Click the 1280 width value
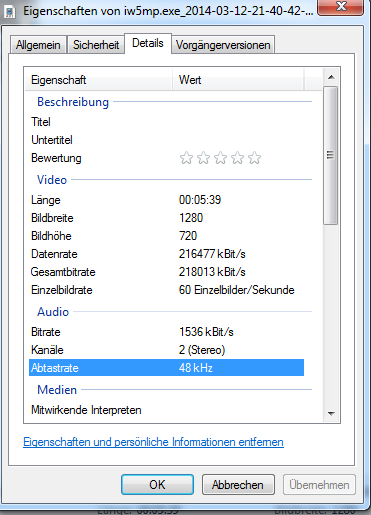371x515 pixels. point(191,218)
